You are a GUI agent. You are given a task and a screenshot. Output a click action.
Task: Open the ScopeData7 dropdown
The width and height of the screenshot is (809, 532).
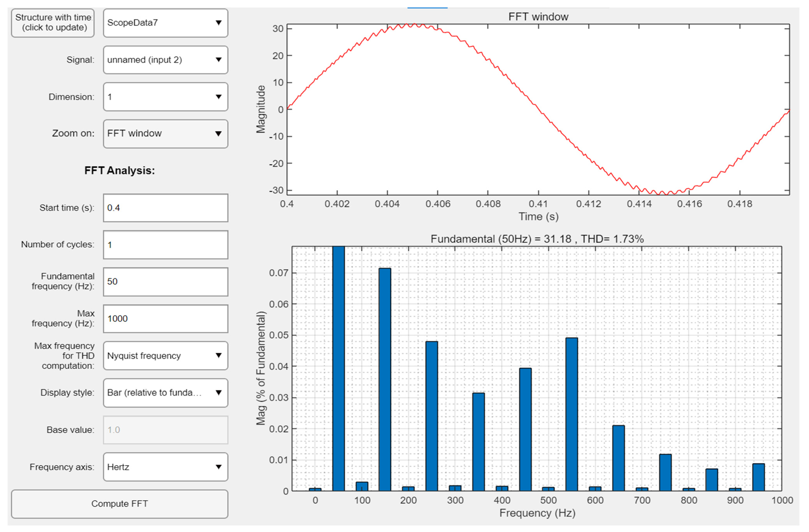(x=165, y=23)
